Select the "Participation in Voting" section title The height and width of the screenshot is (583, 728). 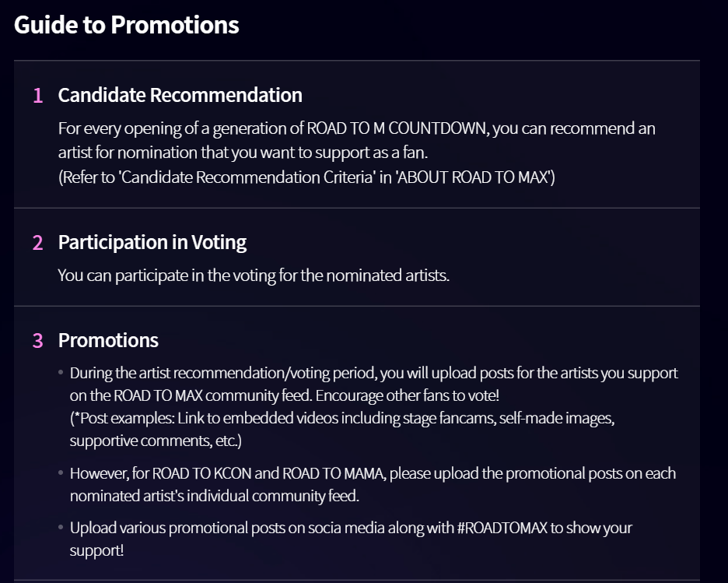[152, 242]
